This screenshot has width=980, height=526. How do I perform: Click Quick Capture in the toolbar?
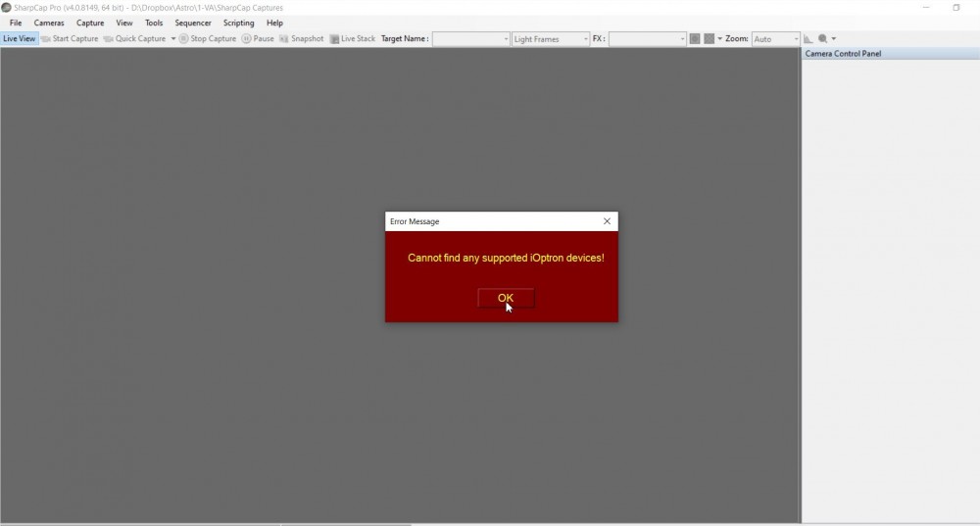pyautogui.click(x=135, y=39)
